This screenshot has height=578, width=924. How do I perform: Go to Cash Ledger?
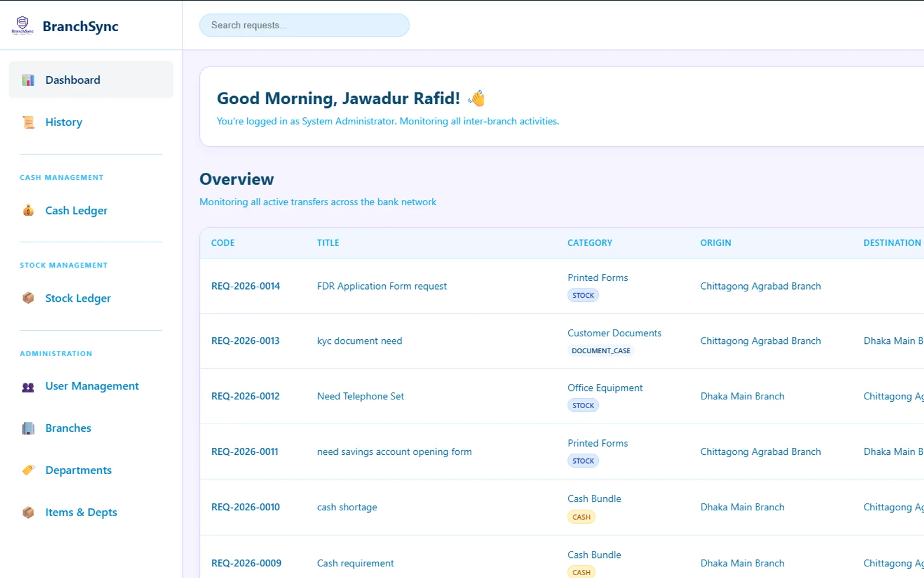coord(91,210)
